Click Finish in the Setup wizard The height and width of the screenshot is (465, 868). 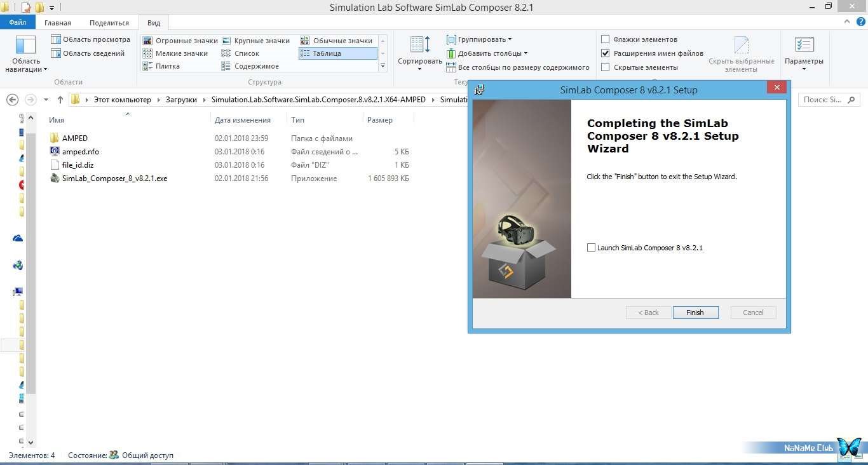695,313
